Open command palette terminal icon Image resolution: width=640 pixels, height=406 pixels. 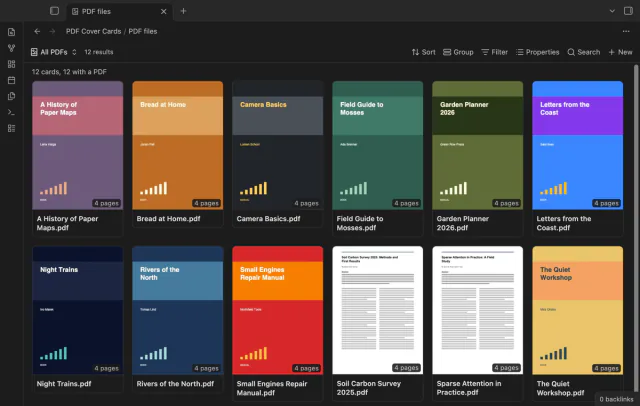click(x=11, y=112)
